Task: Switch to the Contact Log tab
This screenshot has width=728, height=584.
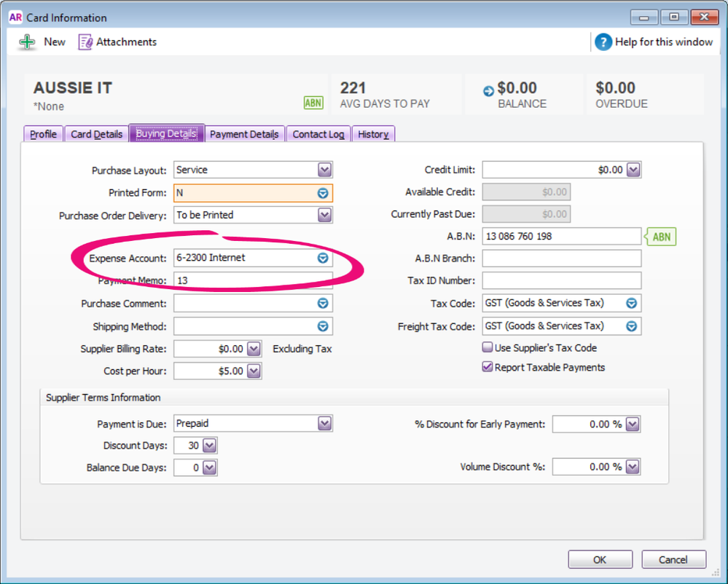Action: point(318,135)
